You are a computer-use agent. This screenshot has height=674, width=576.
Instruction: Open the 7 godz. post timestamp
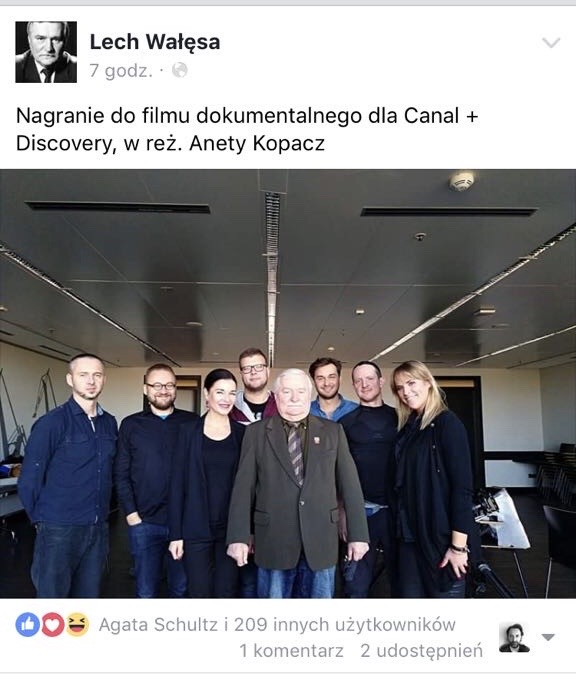pyautogui.click(x=121, y=70)
